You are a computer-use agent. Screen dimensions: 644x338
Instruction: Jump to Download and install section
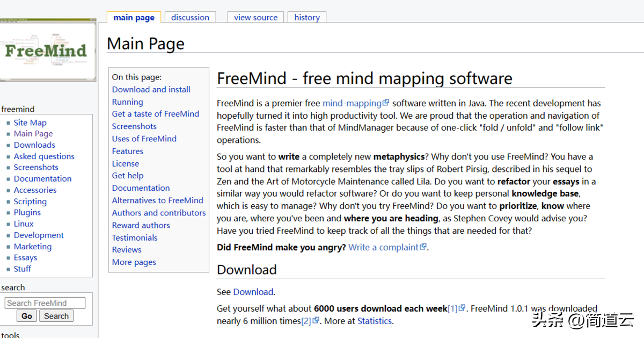pos(151,89)
